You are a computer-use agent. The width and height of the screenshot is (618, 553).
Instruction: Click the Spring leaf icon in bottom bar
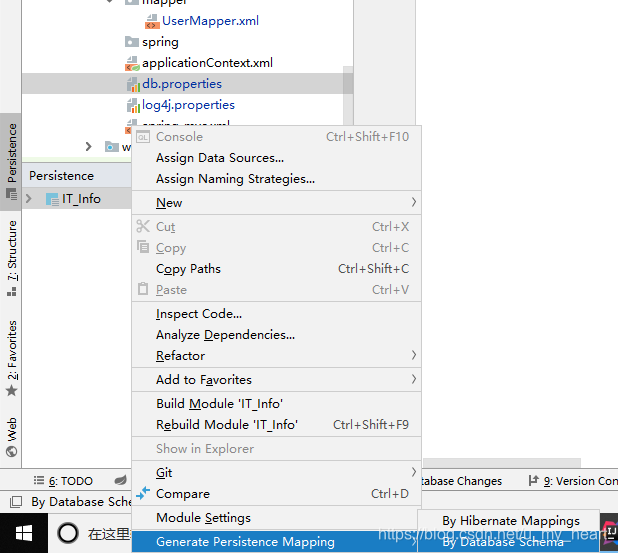121,480
